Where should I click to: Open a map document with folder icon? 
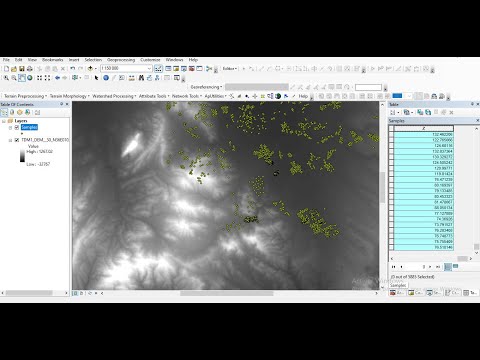14,69
